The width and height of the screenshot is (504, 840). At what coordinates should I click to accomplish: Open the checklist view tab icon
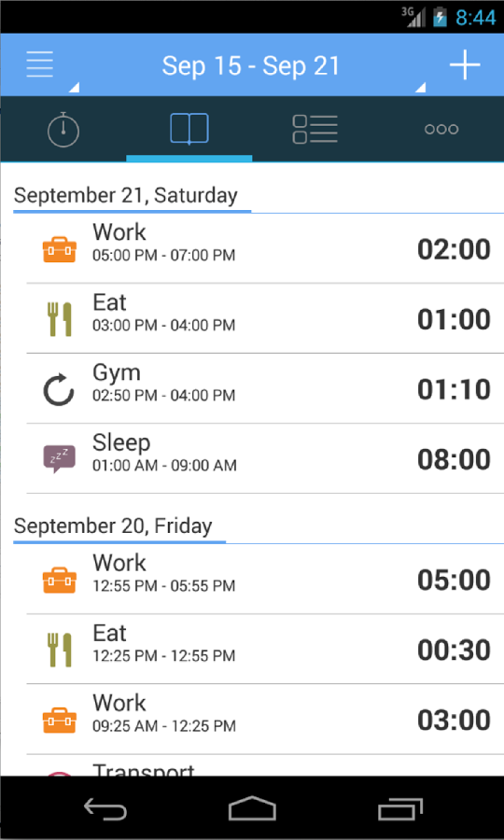[315, 129]
